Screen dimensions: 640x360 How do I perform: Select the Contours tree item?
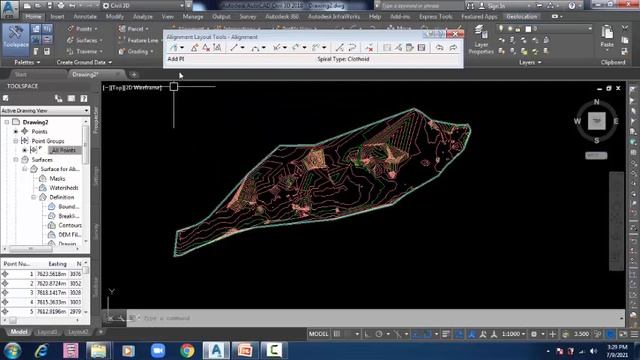tap(70, 225)
